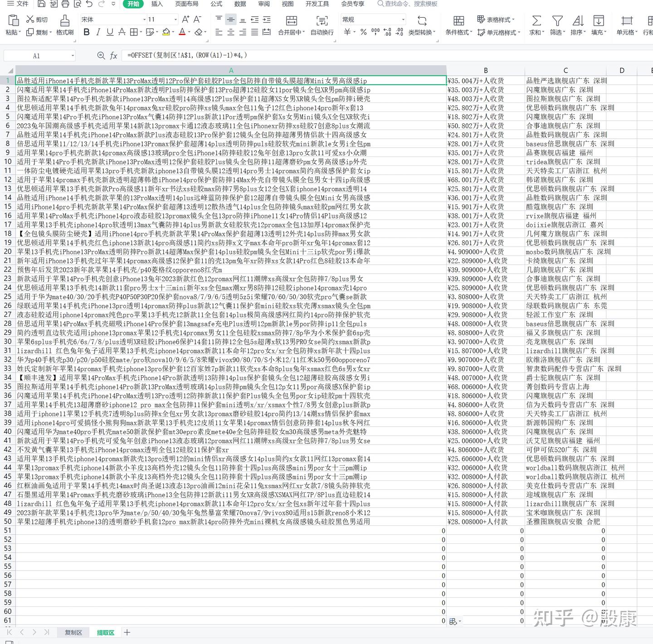Open insert function dialog via fx icon
Screen dimensions: 653x644
pos(114,55)
